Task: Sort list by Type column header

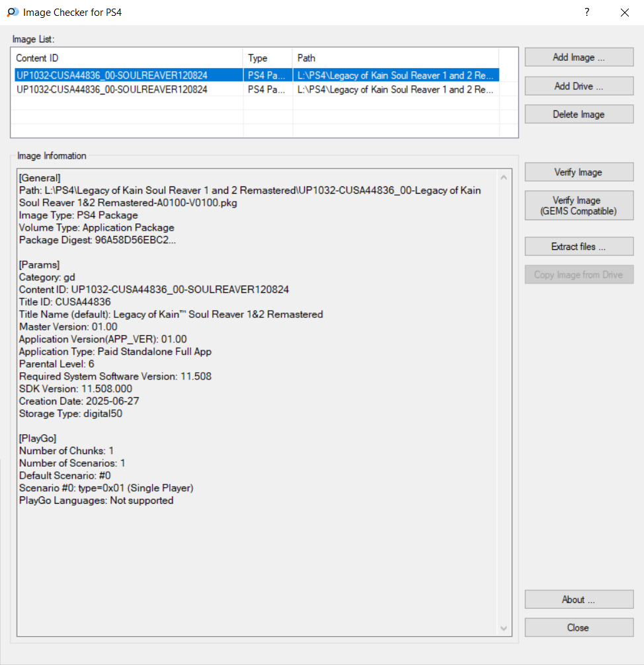Action: 268,58
